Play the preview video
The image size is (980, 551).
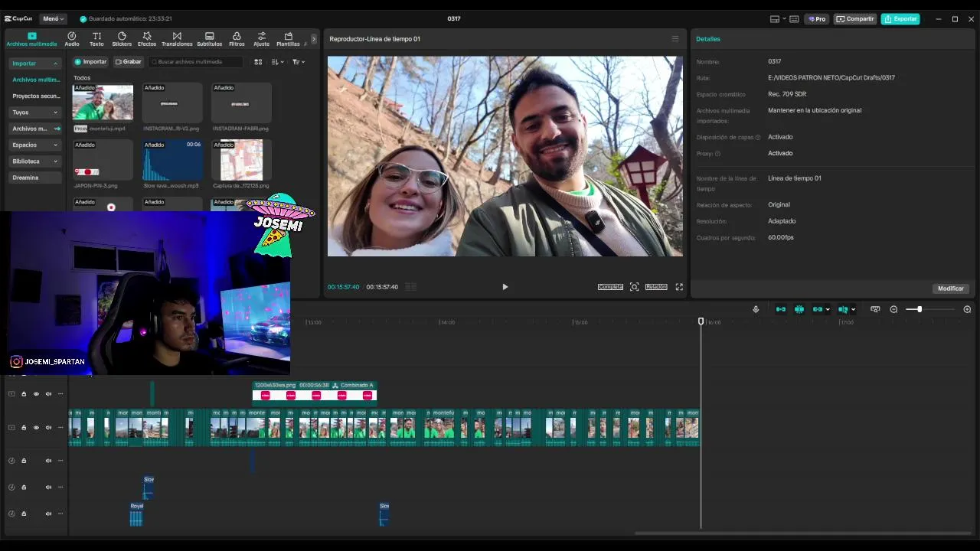pos(505,287)
